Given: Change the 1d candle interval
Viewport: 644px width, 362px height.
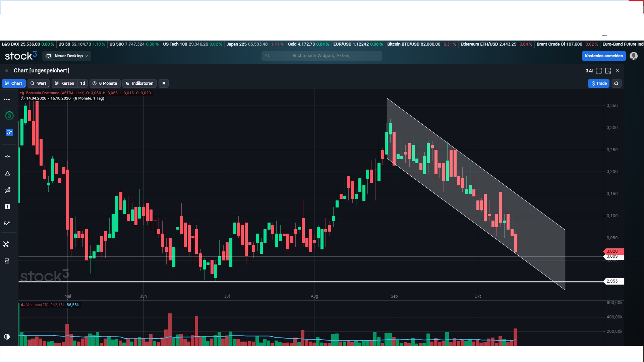Looking at the screenshot, I should tap(82, 83).
